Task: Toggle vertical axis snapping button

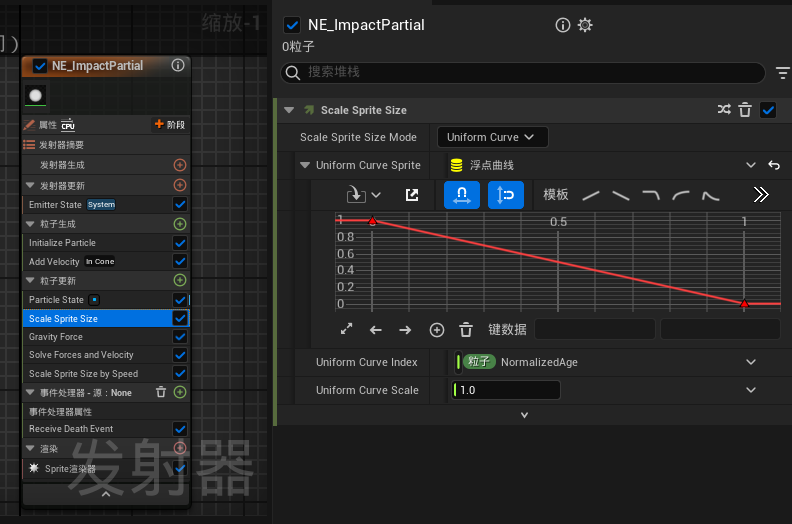Action: tap(506, 195)
